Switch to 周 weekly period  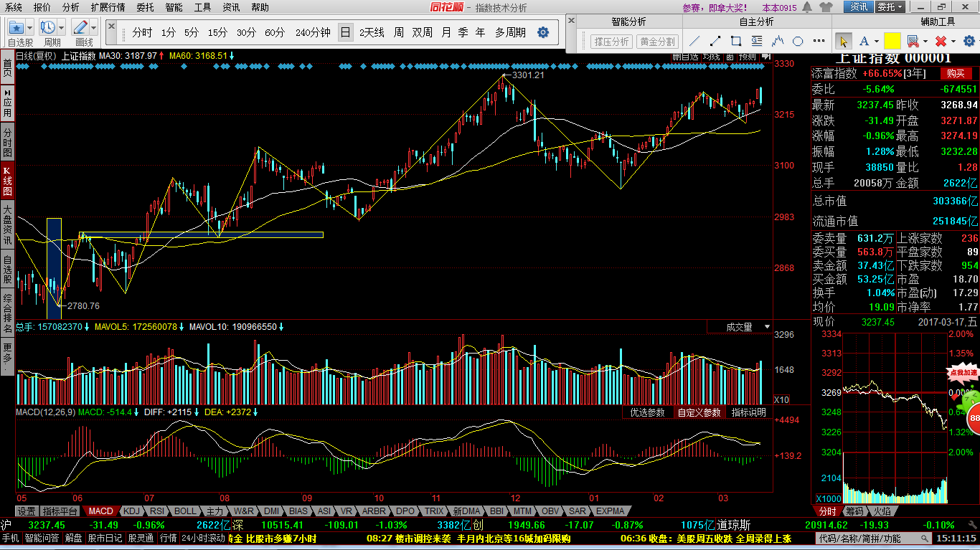[398, 32]
